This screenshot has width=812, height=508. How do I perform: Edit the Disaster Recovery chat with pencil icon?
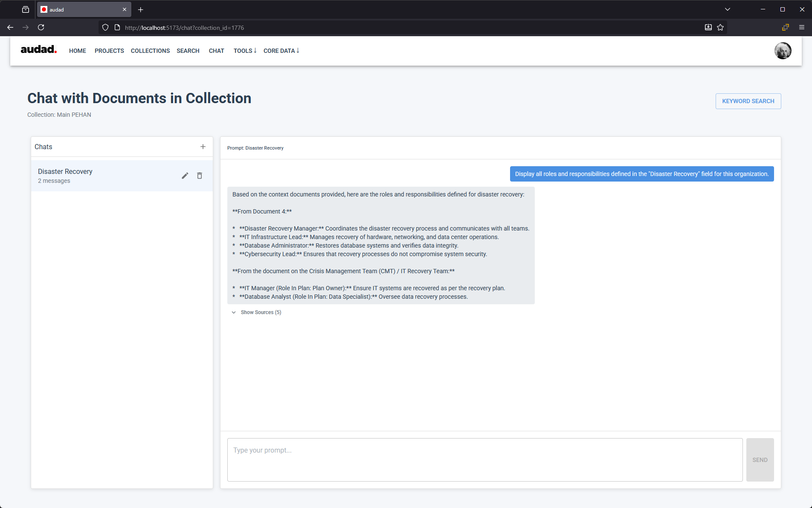[x=185, y=175]
